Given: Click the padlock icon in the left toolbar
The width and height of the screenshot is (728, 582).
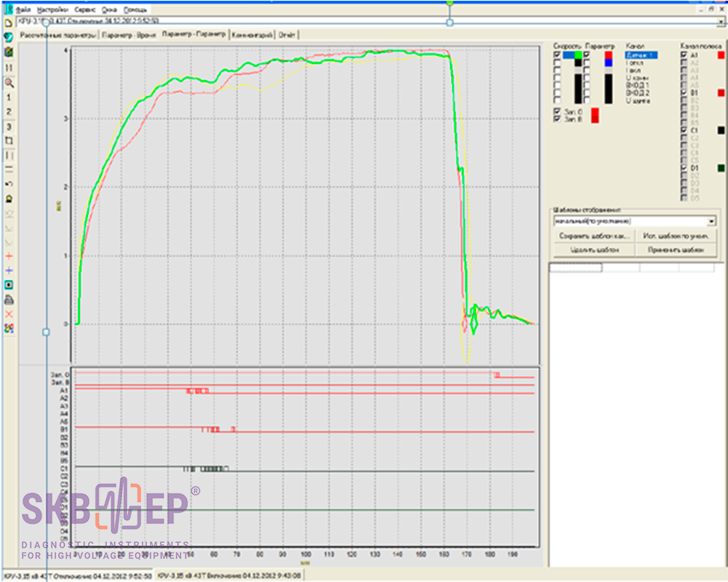Looking at the screenshot, I should point(9,199).
